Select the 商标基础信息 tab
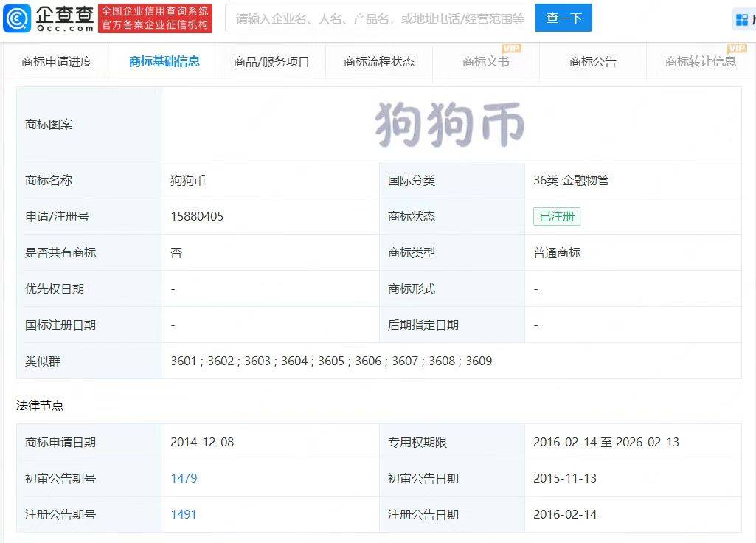Screen dimensions: 756x543 pyautogui.click(x=164, y=62)
